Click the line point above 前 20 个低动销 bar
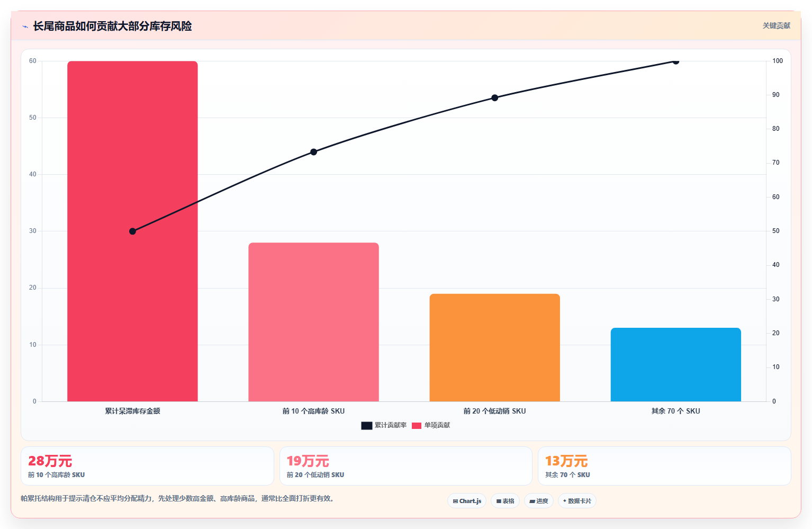The width and height of the screenshot is (812, 529). tap(494, 98)
